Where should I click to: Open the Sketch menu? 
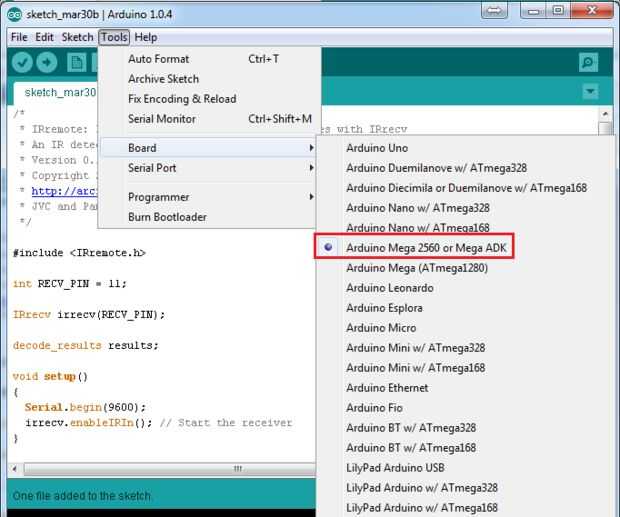coord(77,37)
